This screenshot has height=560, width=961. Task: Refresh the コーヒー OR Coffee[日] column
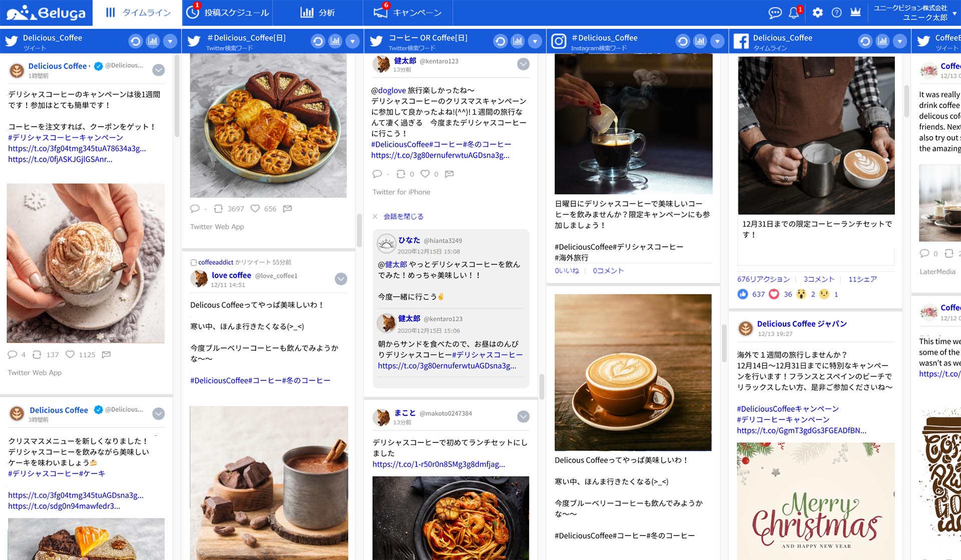(x=500, y=41)
